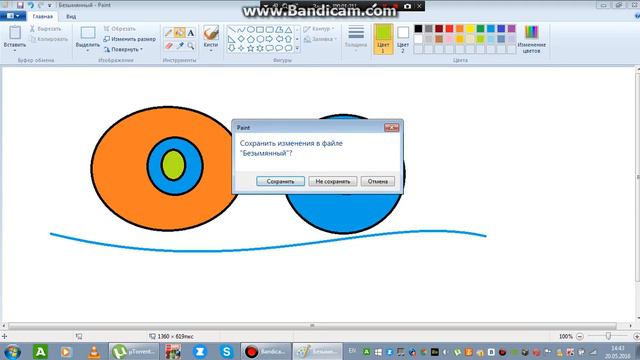Select the Pencil tool
Screen dimensions: 640x360
pyautogui.click(x=169, y=33)
